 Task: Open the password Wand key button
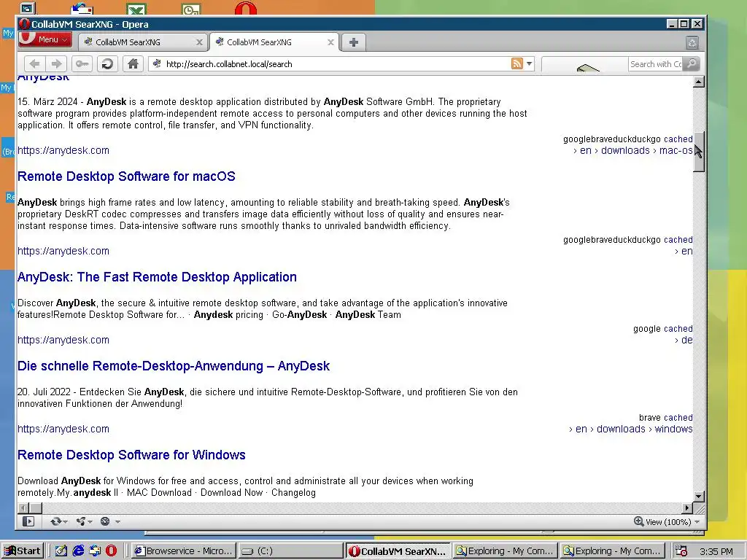(x=82, y=64)
